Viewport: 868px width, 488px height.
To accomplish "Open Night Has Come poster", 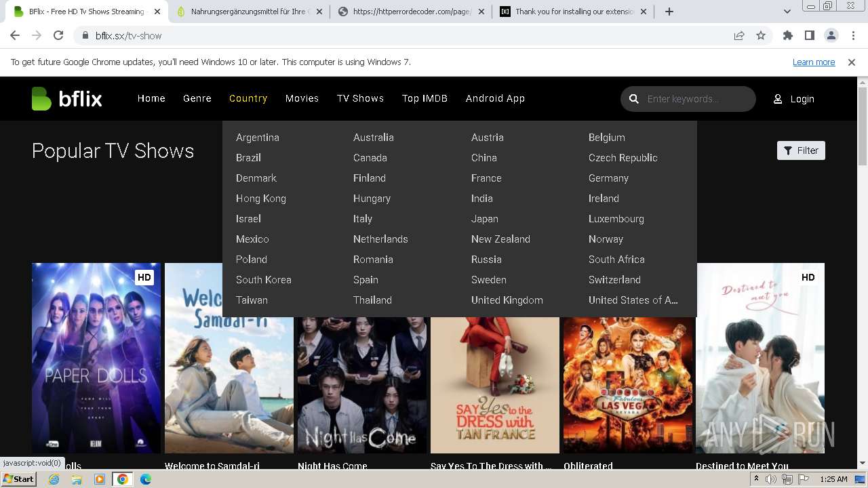I will click(x=362, y=385).
